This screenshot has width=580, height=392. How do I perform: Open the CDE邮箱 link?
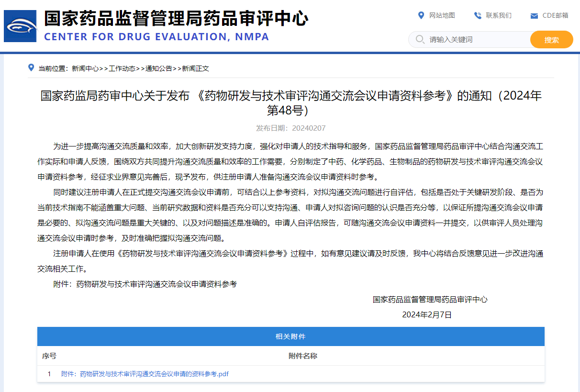555,15
